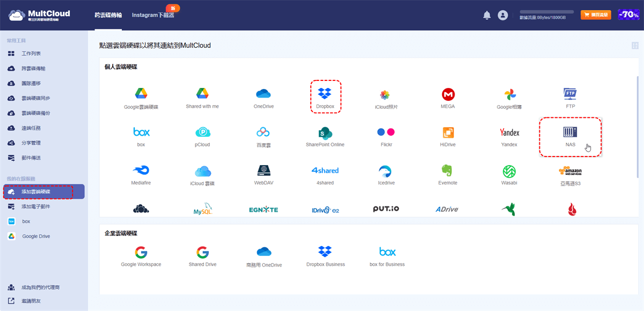Screen dimensions: 644x311
Task: Choose the box personal cloud
Action: point(141,132)
